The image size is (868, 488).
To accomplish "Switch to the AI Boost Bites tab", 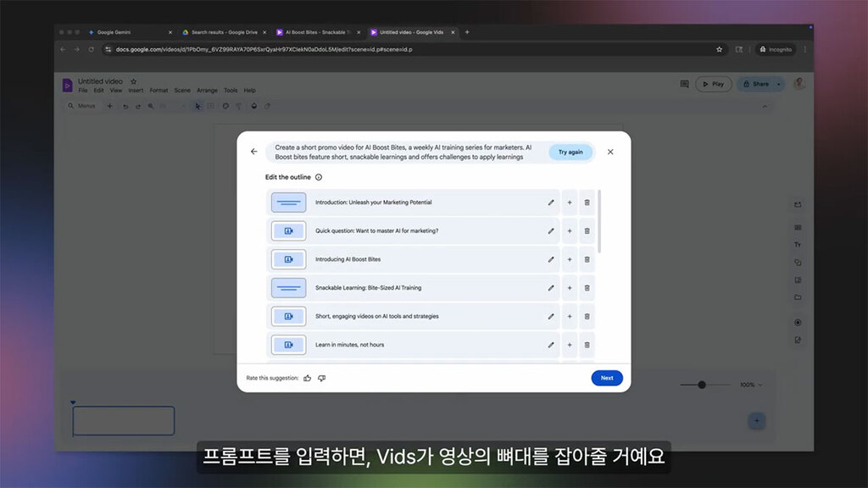I will [318, 32].
